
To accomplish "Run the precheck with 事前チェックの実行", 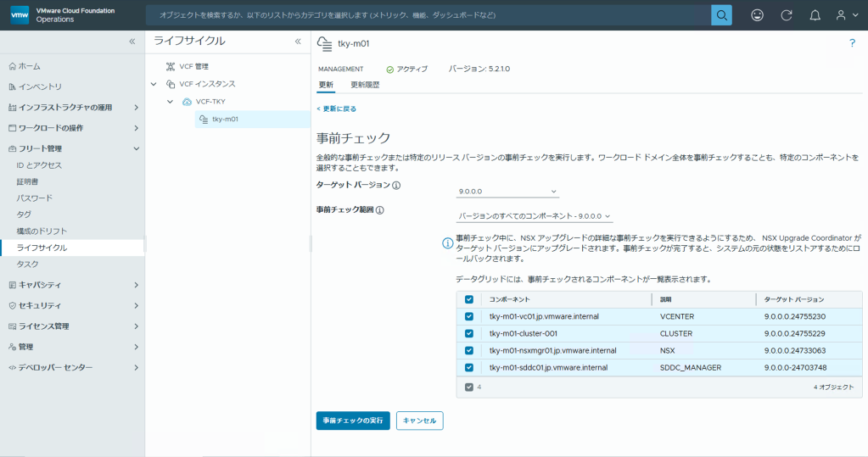I will [353, 421].
